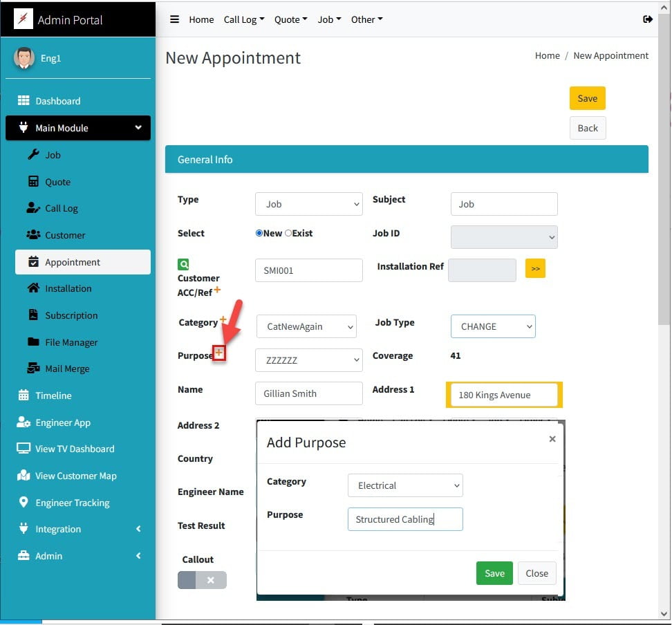
Task: Open the File Manager sidebar item
Action: coord(71,342)
